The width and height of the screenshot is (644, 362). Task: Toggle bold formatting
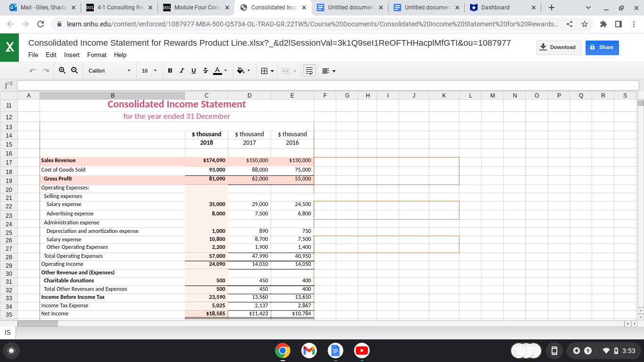[x=170, y=71]
